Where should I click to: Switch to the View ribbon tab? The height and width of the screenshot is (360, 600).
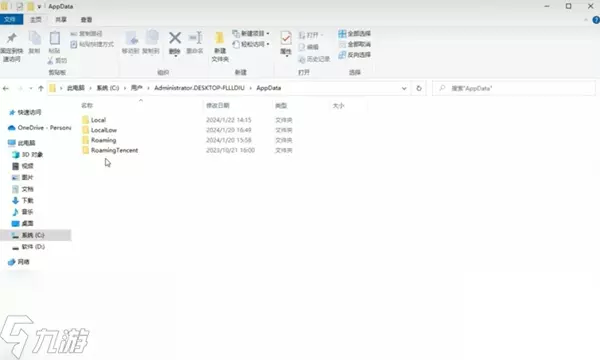click(x=86, y=20)
